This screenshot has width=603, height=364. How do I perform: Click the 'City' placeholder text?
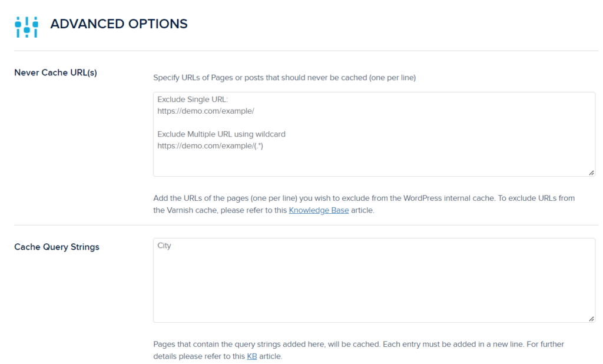click(x=164, y=246)
